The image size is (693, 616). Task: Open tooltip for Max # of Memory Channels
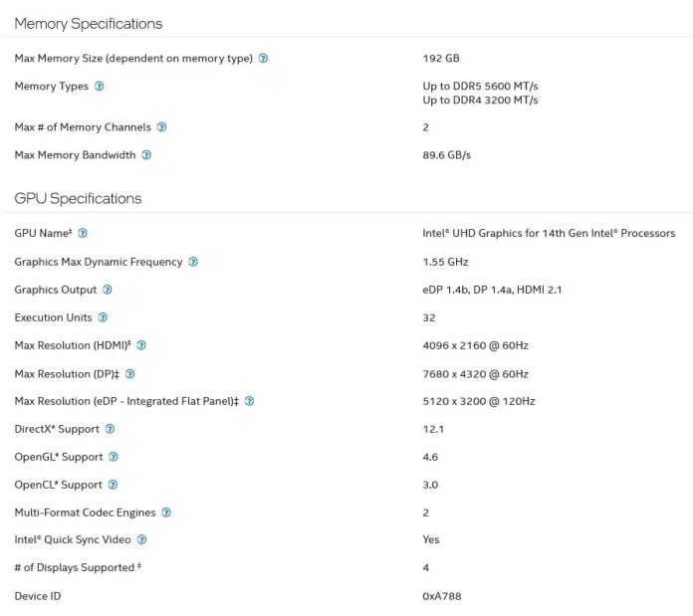[x=161, y=127]
